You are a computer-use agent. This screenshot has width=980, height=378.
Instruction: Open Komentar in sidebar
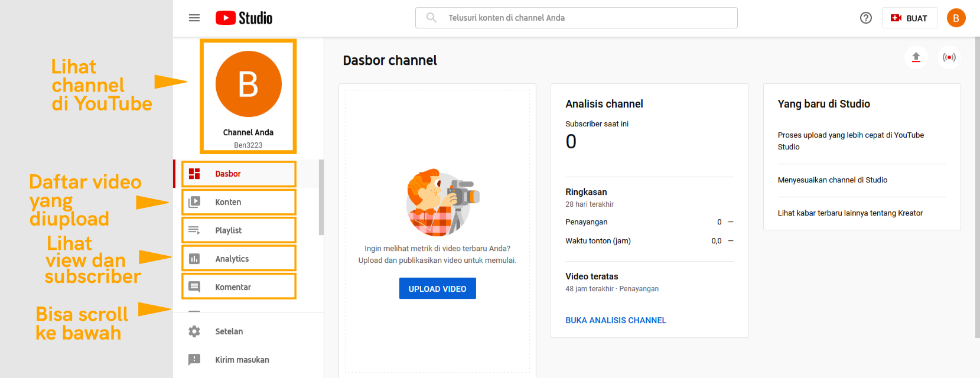248,287
